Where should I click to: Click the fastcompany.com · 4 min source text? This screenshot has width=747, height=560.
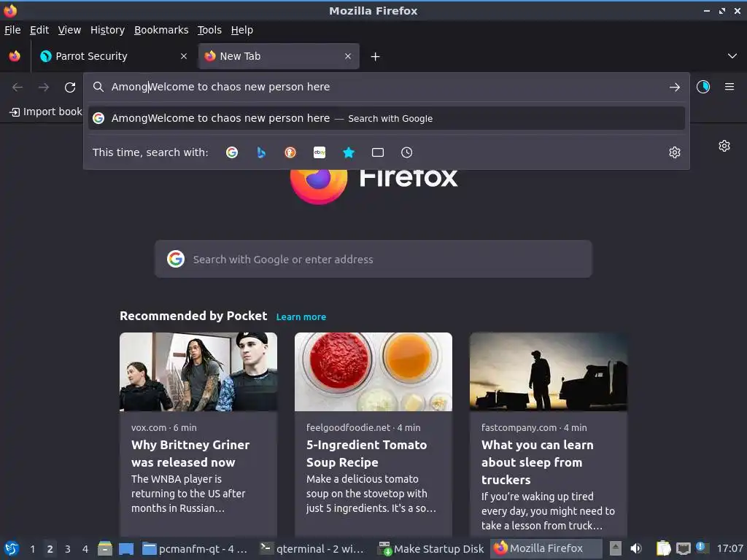(534, 427)
